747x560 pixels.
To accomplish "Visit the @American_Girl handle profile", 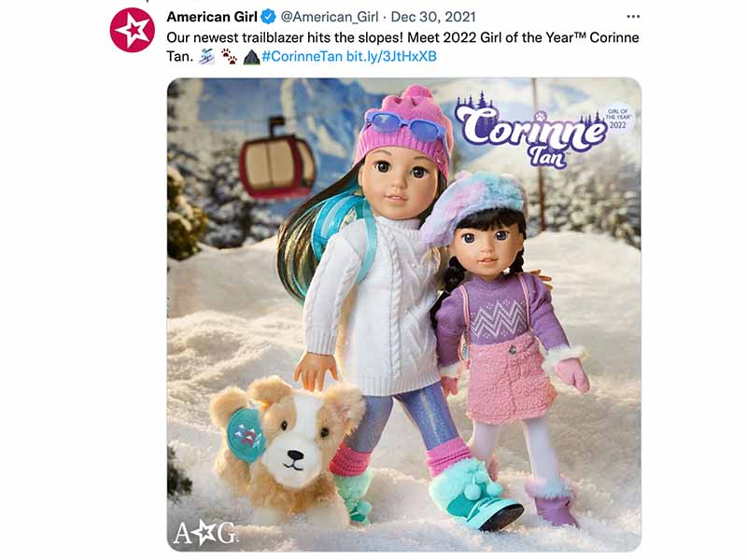I will pyautogui.click(x=330, y=17).
